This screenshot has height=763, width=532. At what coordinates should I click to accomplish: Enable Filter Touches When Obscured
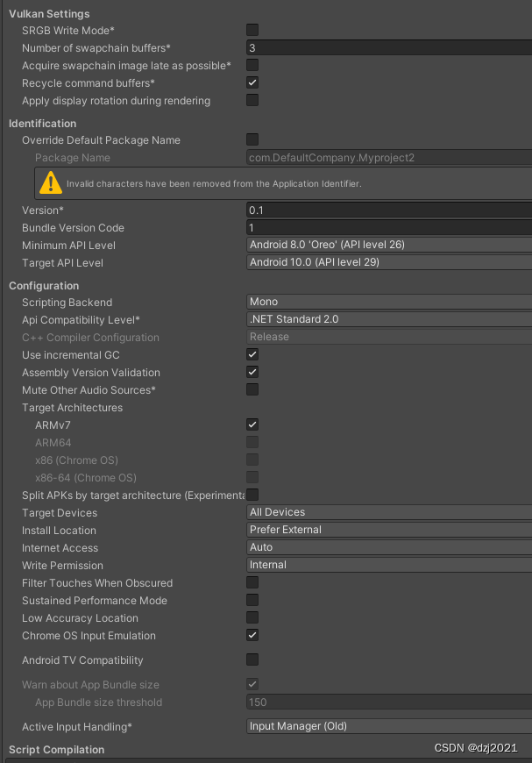point(252,582)
